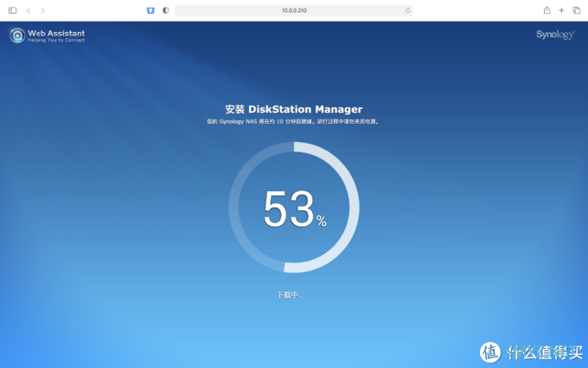Image resolution: width=588 pixels, height=368 pixels.
Task: Open the Bitwarden shield extension icon
Action: click(150, 10)
